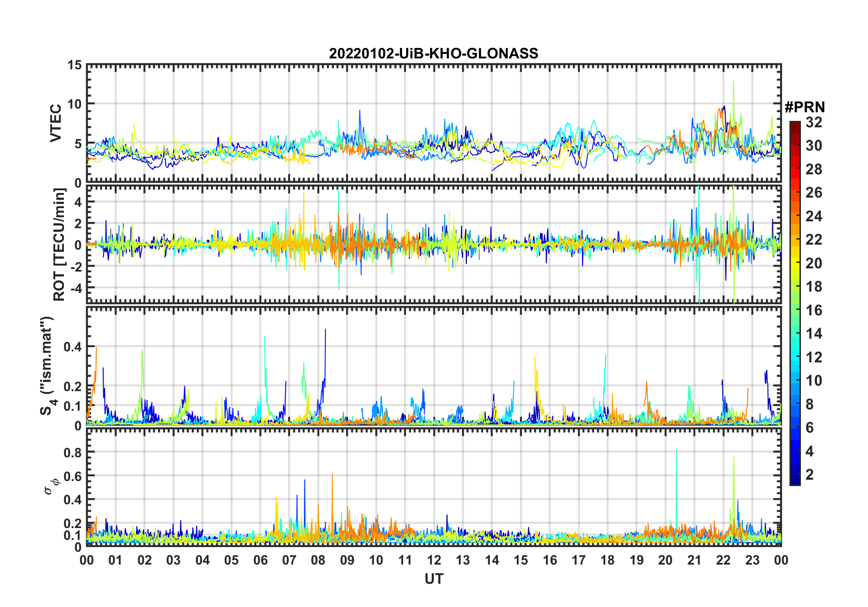Click colorbar tick label 8
The image size is (868, 607).
tap(810, 404)
